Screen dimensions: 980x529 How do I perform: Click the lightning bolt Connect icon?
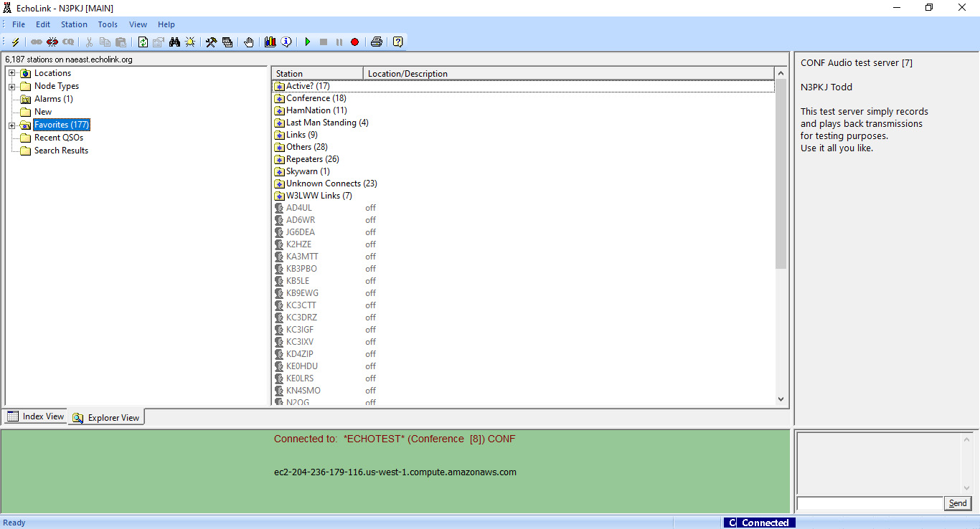pos(15,42)
